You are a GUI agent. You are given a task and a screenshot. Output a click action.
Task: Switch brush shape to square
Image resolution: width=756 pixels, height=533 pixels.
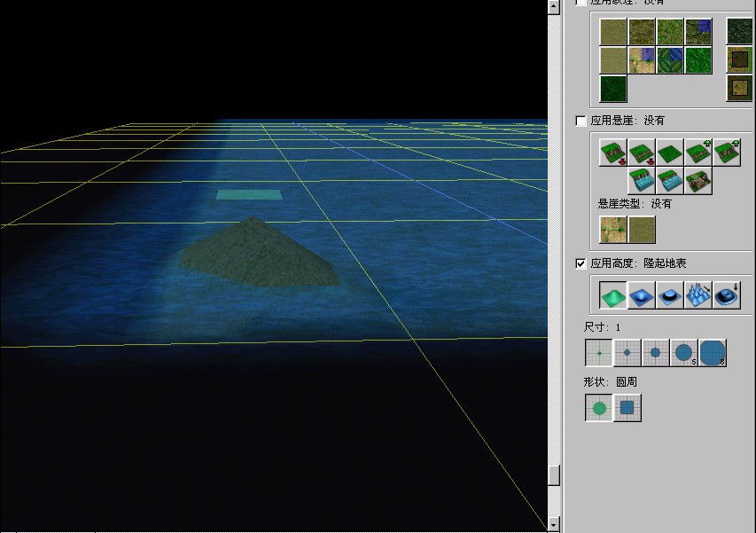coord(627,408)
